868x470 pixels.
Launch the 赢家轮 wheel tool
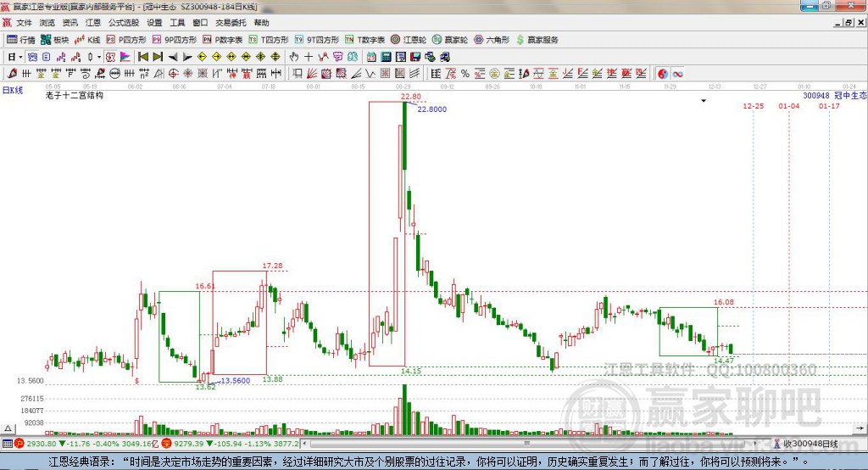[x=450, y=40]
